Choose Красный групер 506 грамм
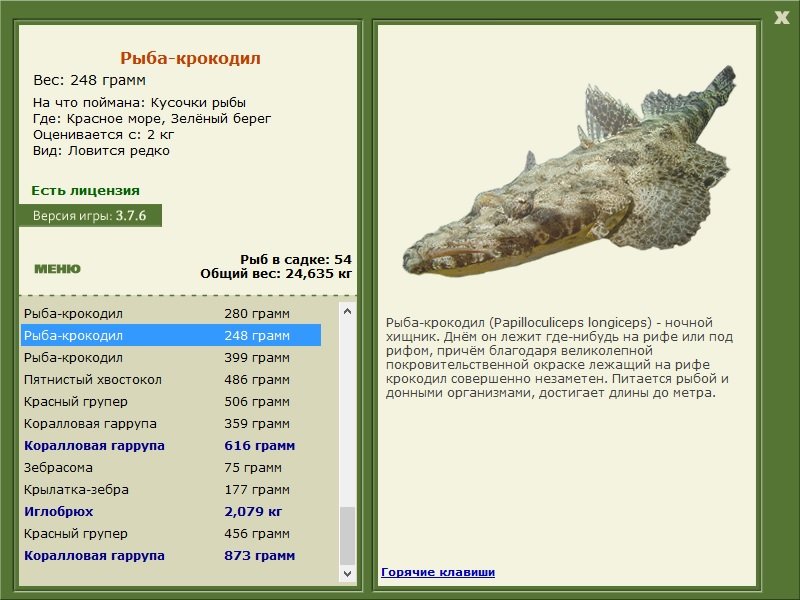800x600 pixels. [x=171, y=402]
